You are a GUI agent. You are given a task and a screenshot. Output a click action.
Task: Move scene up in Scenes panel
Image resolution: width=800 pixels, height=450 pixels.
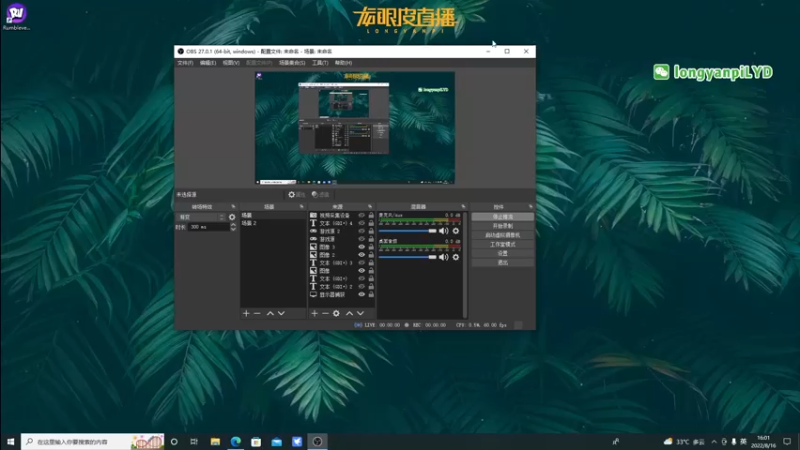click(270, 313)
